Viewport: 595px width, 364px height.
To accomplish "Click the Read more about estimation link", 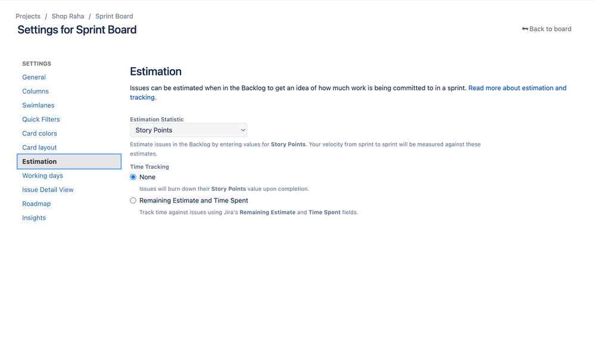I will click(x=517, y=88).
